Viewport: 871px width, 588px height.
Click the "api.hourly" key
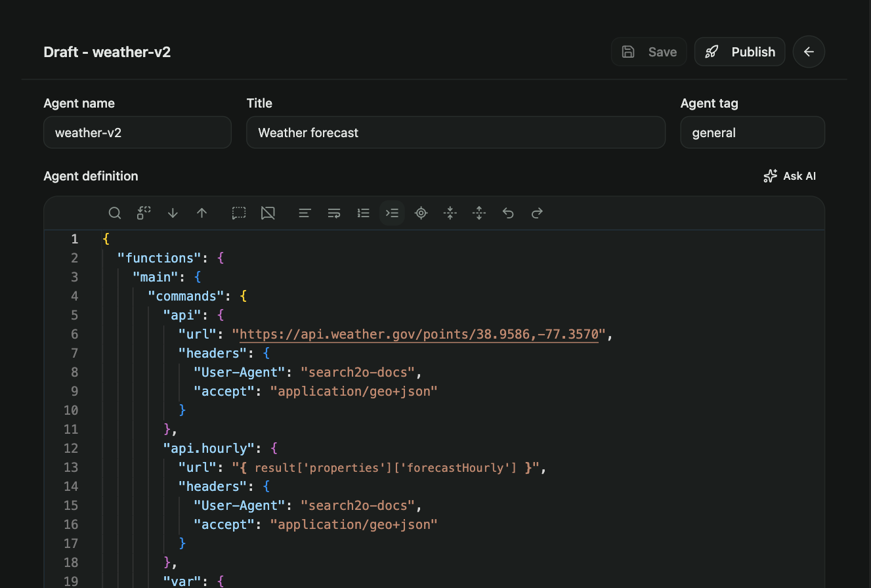pos(209,448)
